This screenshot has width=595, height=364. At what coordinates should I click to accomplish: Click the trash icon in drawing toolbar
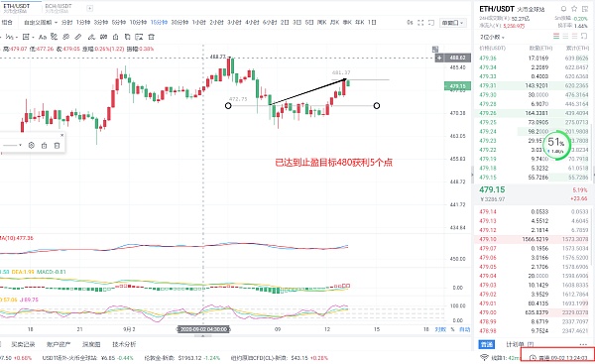pyautogui.click(x=151, y=37)
